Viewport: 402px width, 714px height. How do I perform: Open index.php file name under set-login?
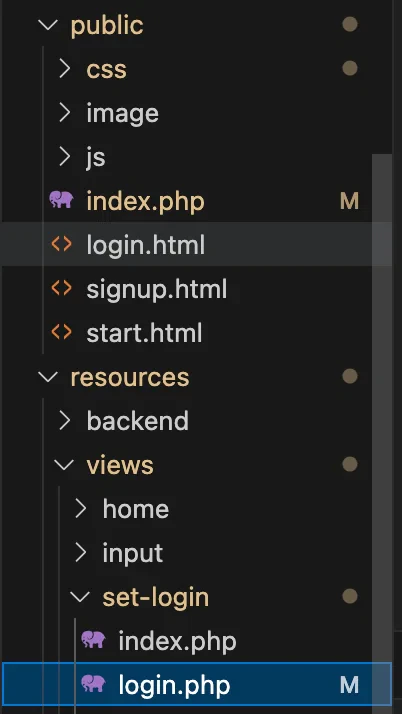click(x=178, y=642)
